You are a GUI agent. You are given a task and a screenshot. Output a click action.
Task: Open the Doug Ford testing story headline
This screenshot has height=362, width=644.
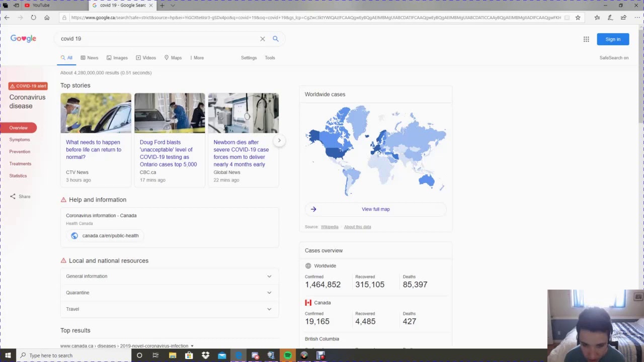(x=168, y=153)
